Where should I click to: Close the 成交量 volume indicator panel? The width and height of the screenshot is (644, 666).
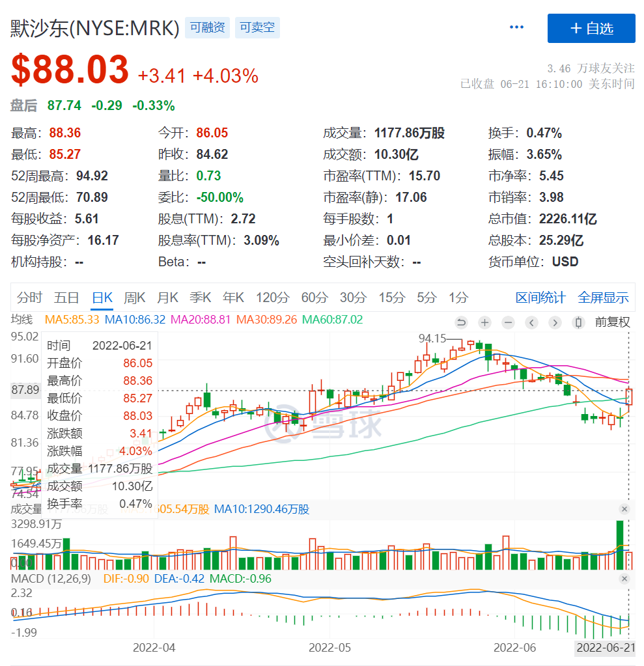click(624, 509)
